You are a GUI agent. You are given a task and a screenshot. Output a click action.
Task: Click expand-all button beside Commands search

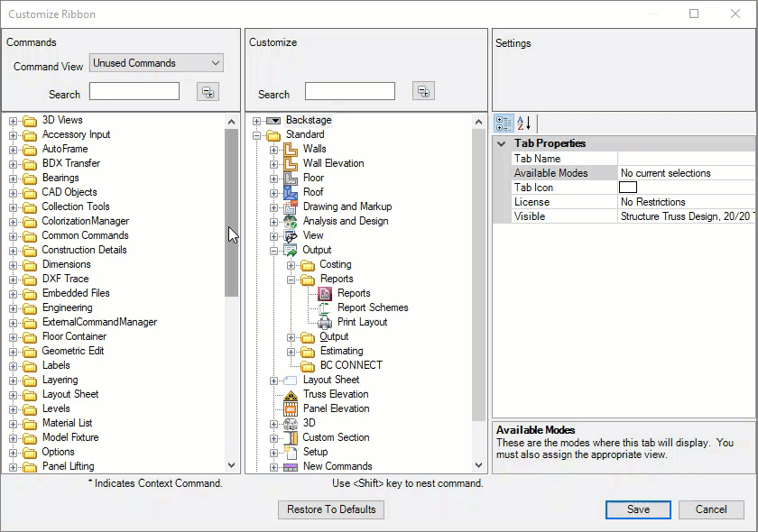click(x=208, y=92)
